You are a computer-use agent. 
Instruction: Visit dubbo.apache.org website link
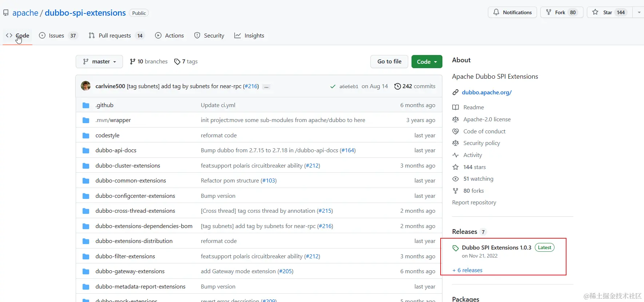[x=486, y=93]
